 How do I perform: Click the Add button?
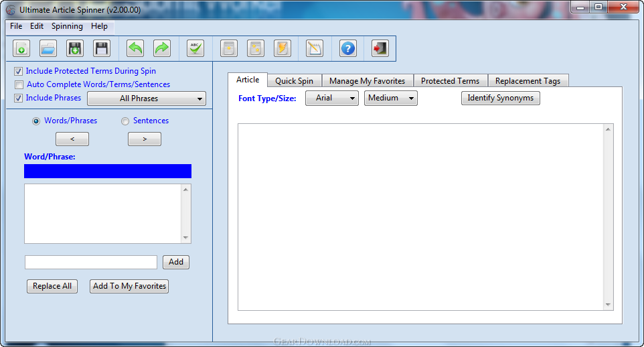[x=176, y=262]
